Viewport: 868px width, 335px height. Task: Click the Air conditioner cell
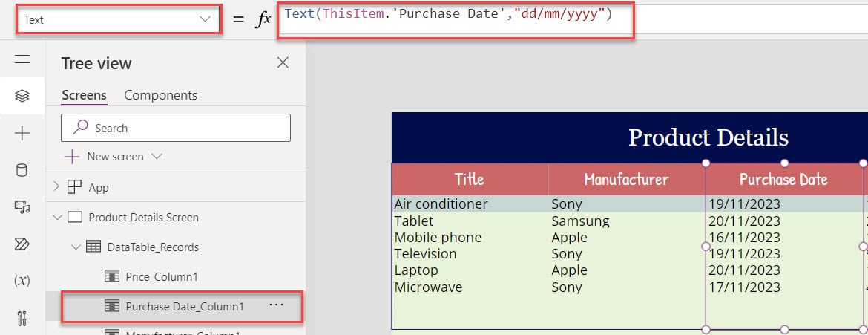tap(441, 204)
